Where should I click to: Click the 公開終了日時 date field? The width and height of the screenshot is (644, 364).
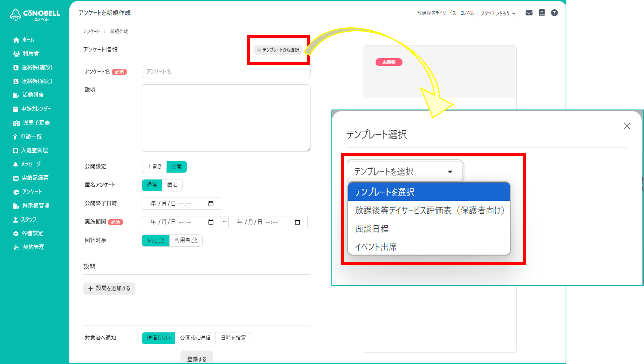[x=181, y=204]
